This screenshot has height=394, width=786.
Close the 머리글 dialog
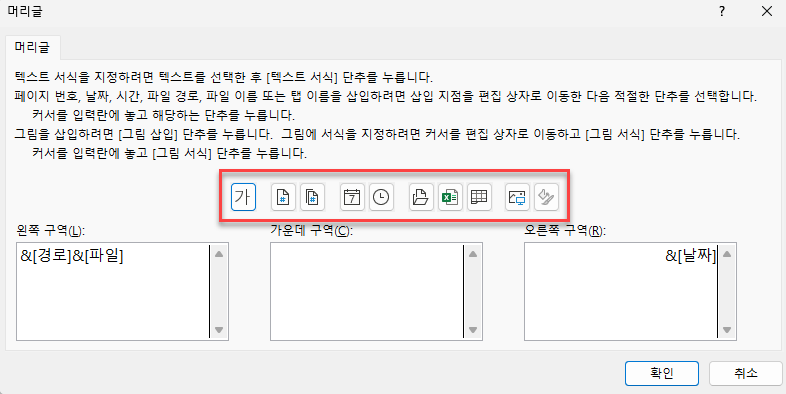[767, 12]
